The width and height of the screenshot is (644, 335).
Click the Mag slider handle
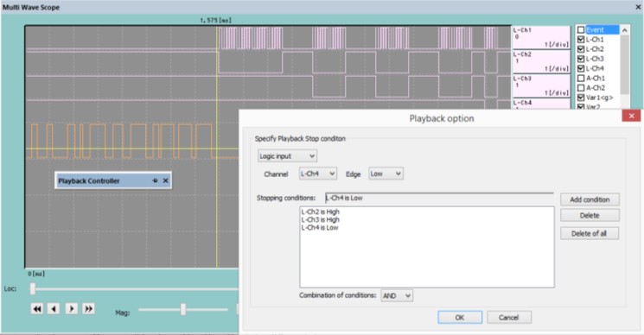(x=183, y=310)
